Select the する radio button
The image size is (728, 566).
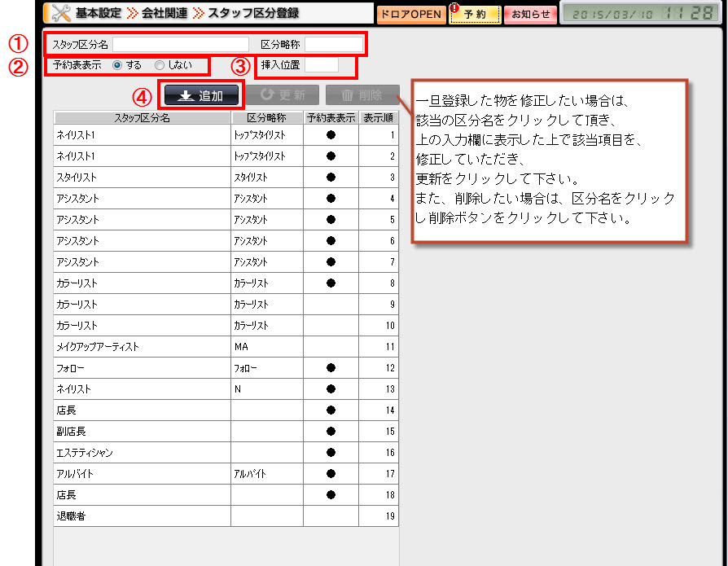(118, 65)
